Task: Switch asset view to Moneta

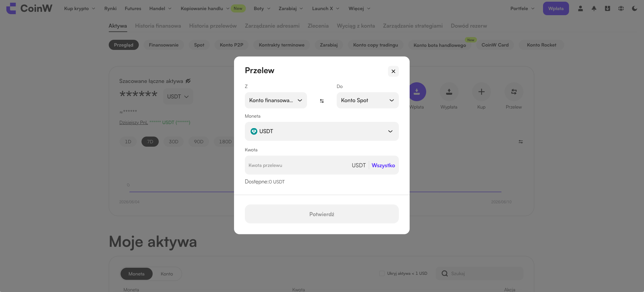Action: [136, 274]
